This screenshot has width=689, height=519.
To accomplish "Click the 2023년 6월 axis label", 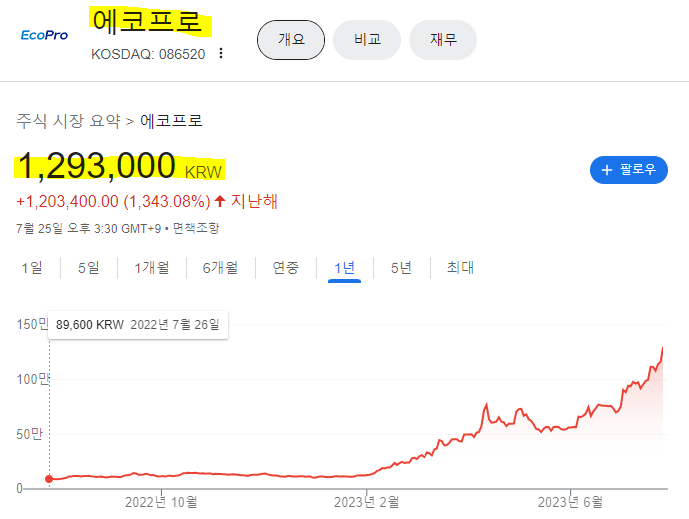I will pos(570,502).
